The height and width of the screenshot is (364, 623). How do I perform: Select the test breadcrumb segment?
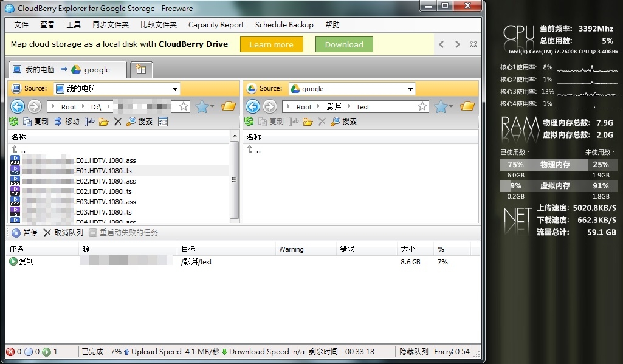(x=363, y=107)
